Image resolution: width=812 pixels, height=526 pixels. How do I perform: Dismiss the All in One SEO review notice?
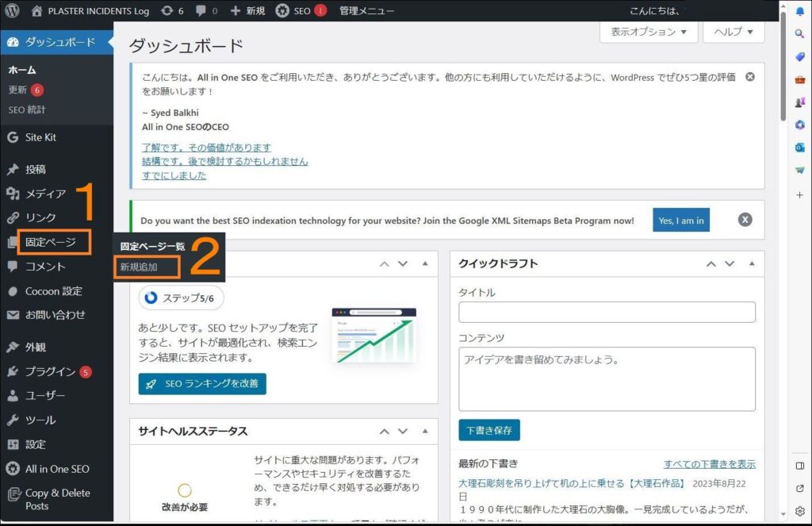pos(750,77)
